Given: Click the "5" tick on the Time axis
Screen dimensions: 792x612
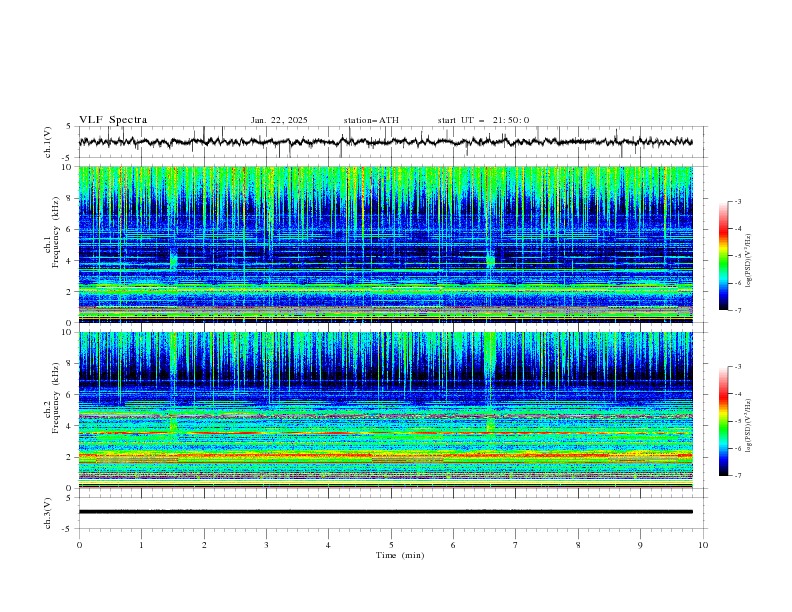Looking at the screenshot, I should click(x=391, y=545).
